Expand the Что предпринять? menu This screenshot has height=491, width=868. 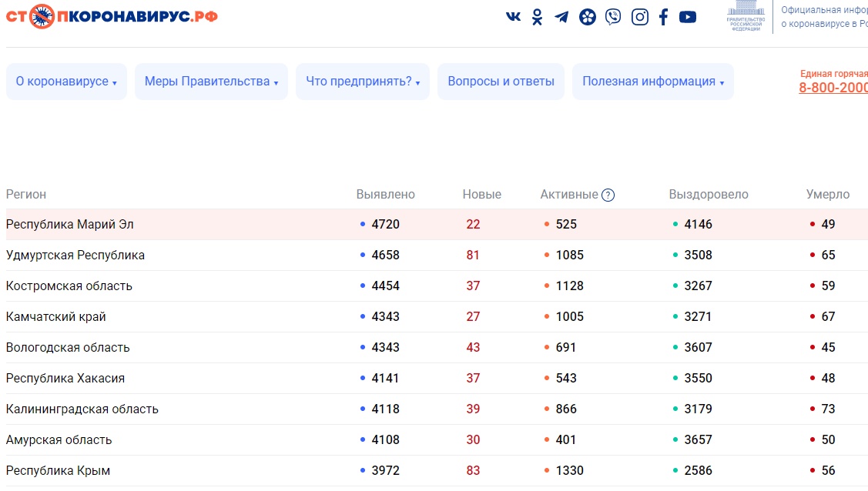pyautogui.click(x=363, y=82)
